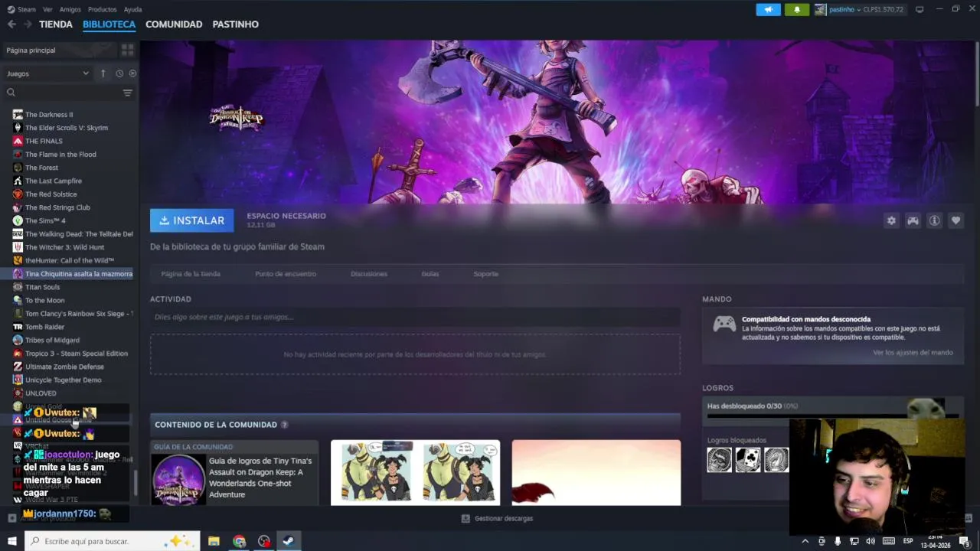Click the help icon next to Contenido de la Comunidad
The height and width of the screenshot is (551, 980).
[284, 425]
